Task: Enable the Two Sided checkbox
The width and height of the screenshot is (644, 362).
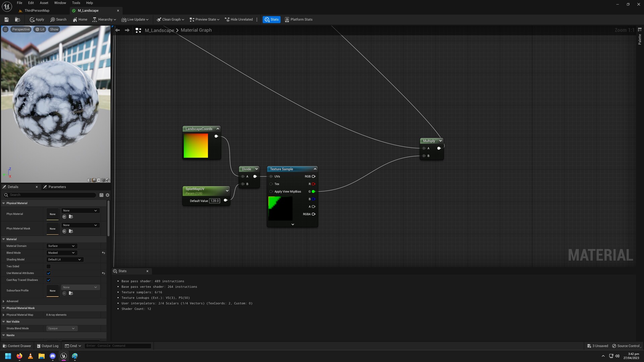Action: 49,266
